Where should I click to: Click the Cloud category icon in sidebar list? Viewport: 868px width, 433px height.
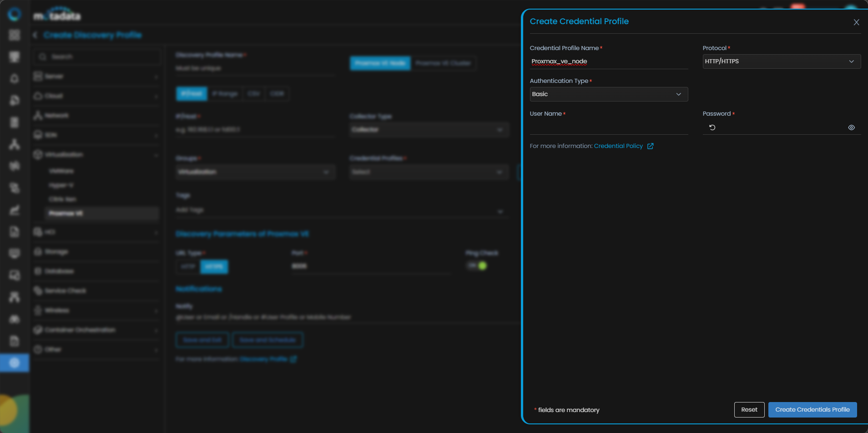pyautogui.click(x=38, y=96)
